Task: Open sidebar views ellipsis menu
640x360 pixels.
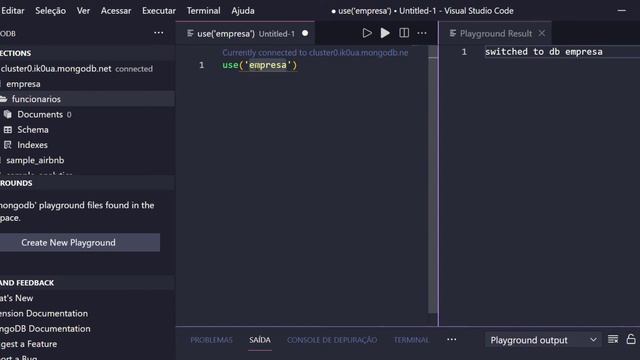Action: [x=159, y=33]
